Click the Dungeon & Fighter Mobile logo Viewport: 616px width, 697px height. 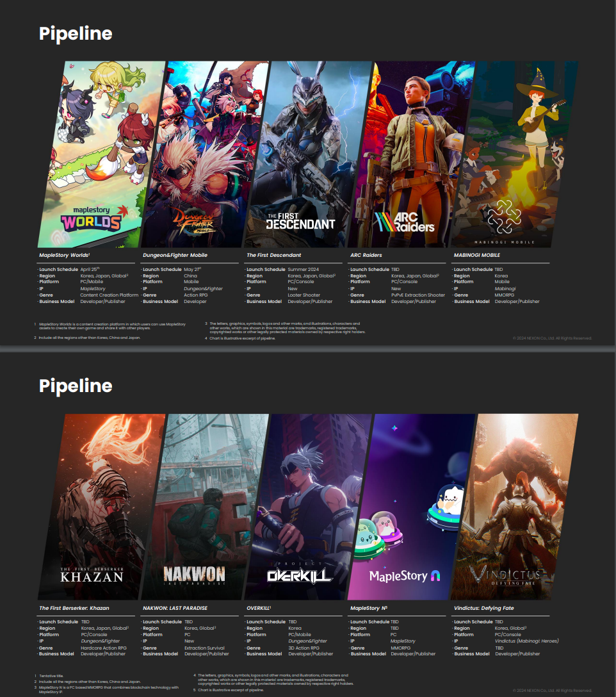[195, 222]
